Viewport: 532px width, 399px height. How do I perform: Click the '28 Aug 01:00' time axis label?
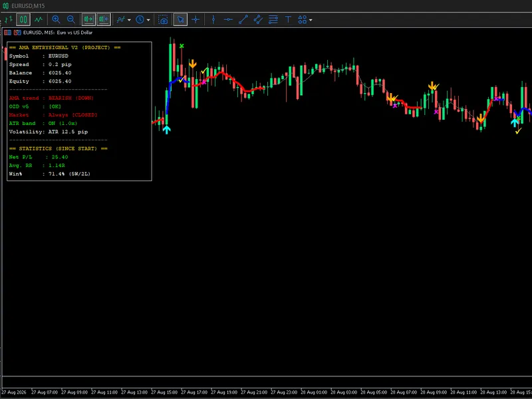click(314, 392)
